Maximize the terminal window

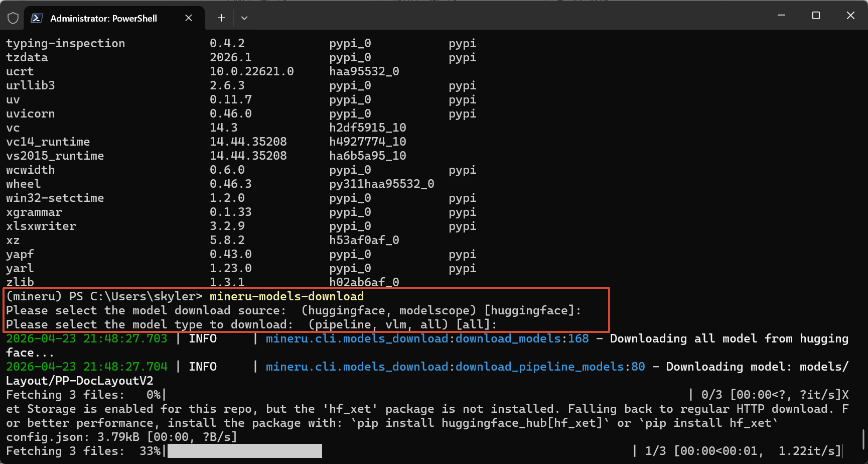click(816, 16)
